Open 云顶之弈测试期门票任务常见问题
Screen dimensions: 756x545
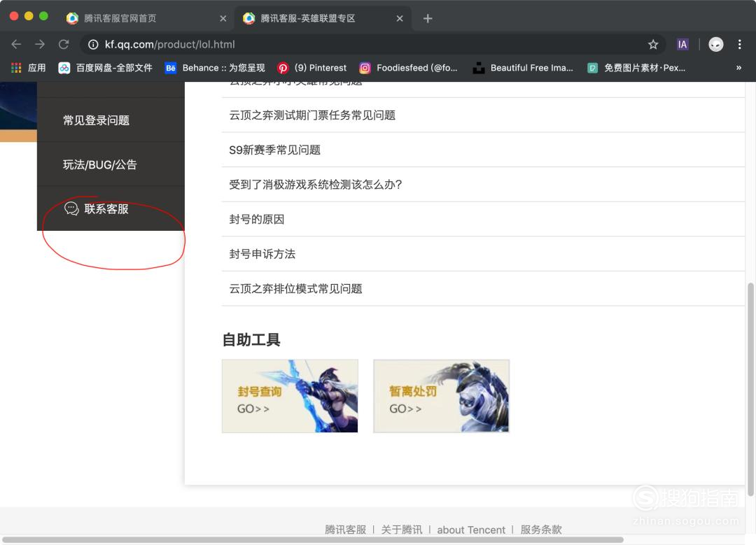[x=483, y=115]
